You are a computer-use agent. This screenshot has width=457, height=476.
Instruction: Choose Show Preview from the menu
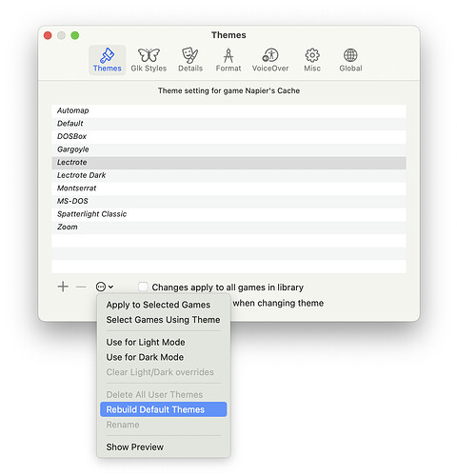(x=164, y=446)
